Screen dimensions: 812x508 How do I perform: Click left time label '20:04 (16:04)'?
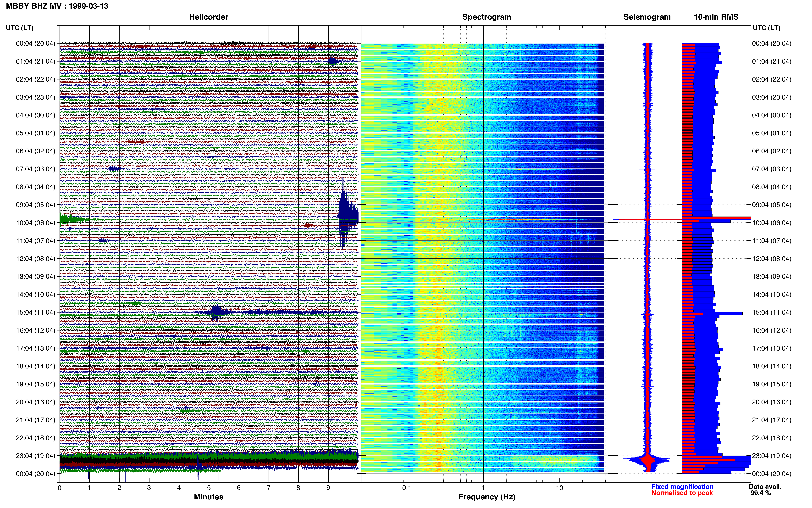coord(36,402)
